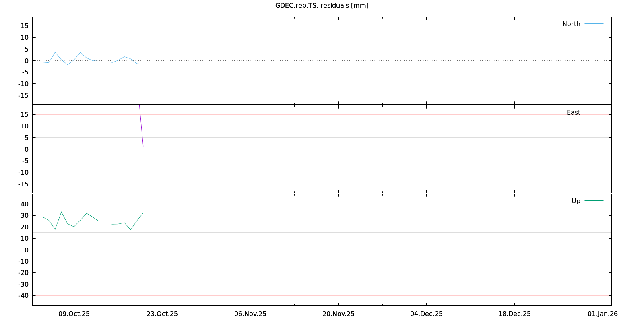Click the 09.Oct.25 date label
This screenshot has width=644, height=322.
tap(74, 314)
